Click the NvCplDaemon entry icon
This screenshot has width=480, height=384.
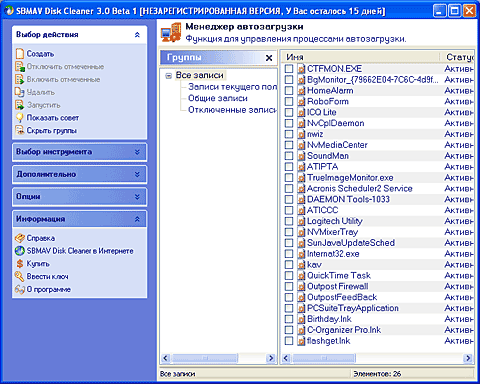coord(301,123)
